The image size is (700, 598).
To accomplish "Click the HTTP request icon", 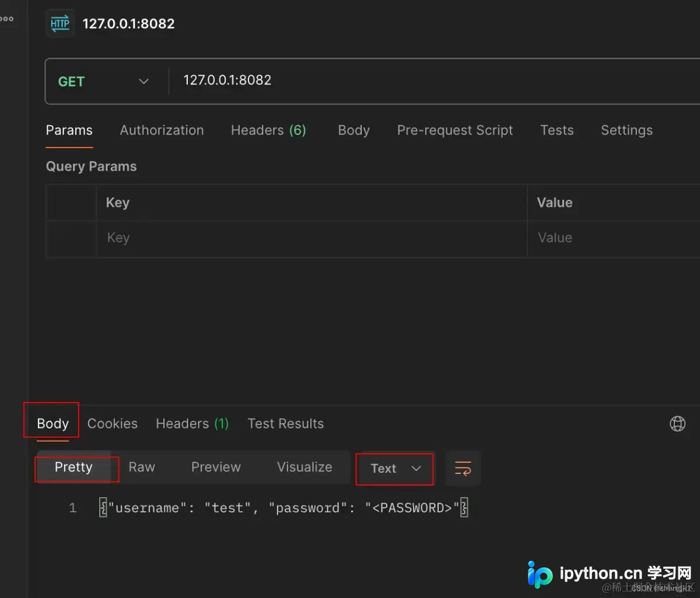I will 60,24.
